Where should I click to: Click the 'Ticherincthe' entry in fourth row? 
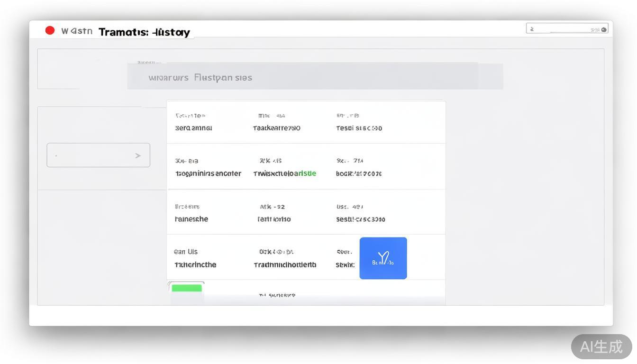click(195, 264)
